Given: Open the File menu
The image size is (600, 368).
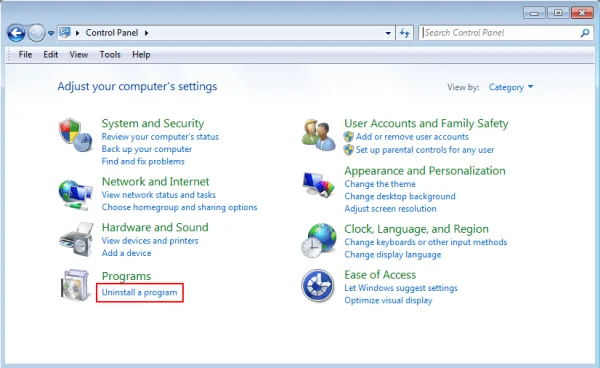Looking at the screenshot, I should coord(25,55).
